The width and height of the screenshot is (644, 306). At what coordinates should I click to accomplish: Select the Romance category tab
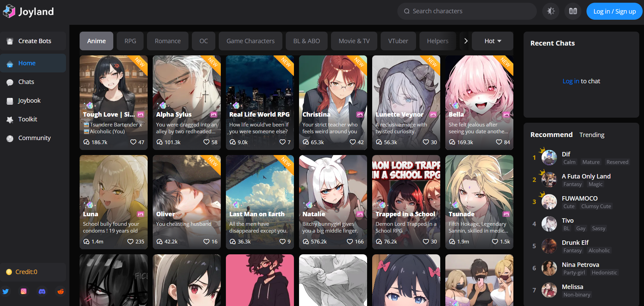168,41
